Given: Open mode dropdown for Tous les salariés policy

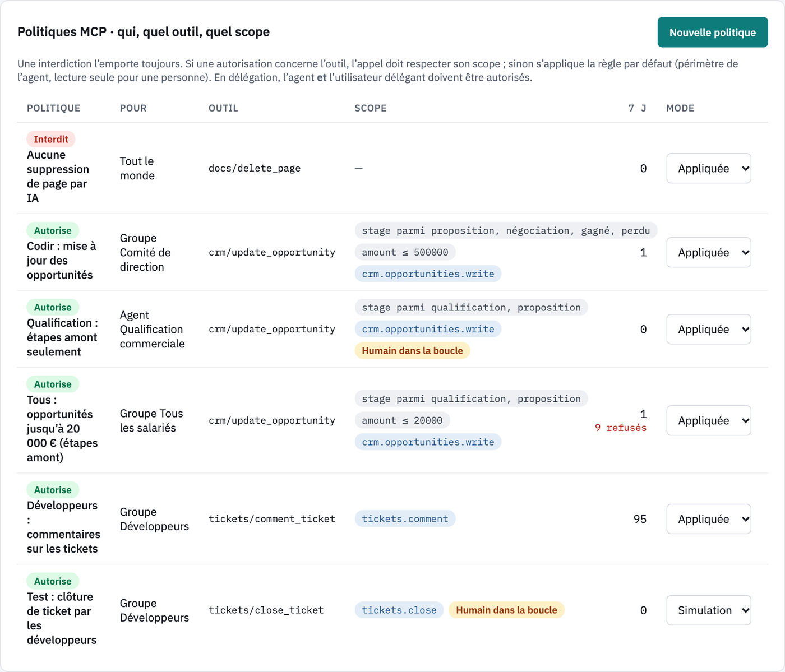Looking at the screenshot, I should tap(709, 420).
